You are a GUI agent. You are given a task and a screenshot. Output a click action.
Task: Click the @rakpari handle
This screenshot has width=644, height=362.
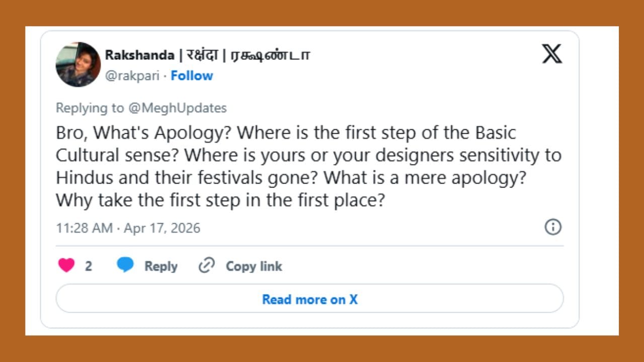pyautogui.click(x=133, y=76)
